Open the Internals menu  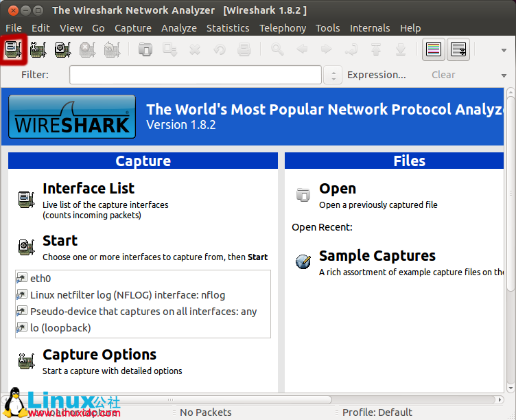(370, 28)
